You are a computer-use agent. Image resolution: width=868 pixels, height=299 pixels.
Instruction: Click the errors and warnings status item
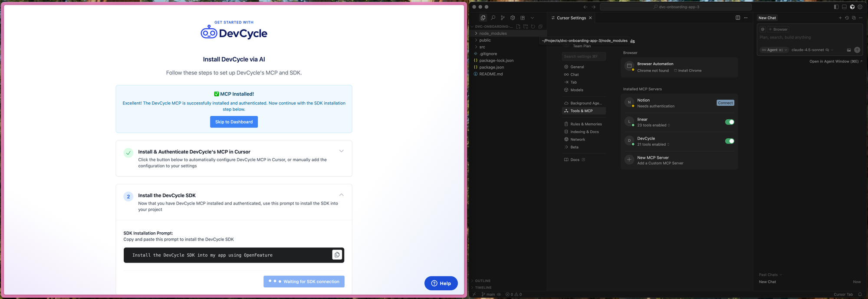tap(513, 294)
